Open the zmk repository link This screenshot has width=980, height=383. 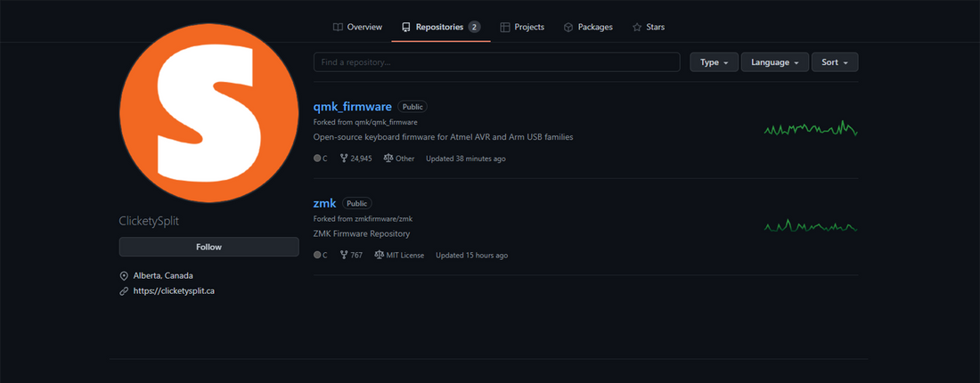click(324, 203)
